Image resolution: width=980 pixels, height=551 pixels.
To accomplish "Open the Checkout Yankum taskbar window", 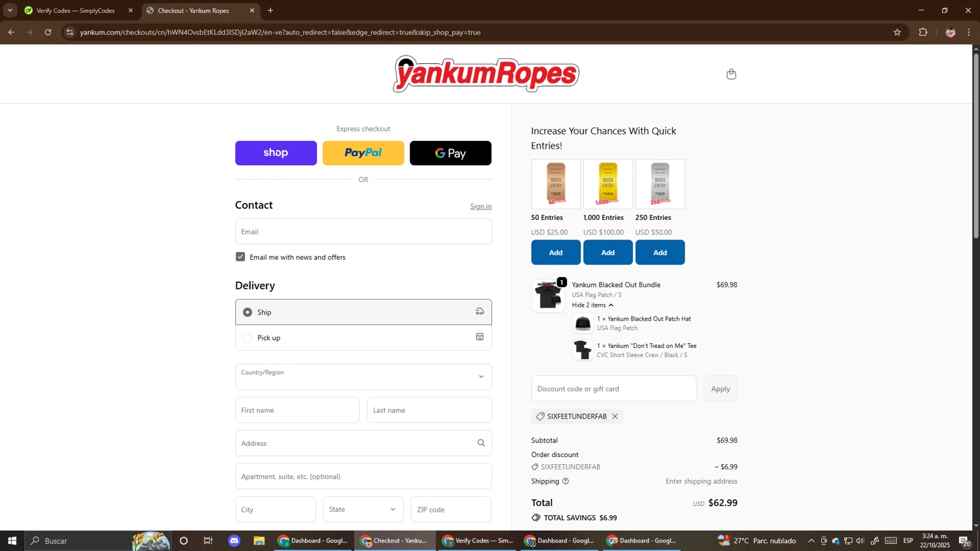I will 395,541.
